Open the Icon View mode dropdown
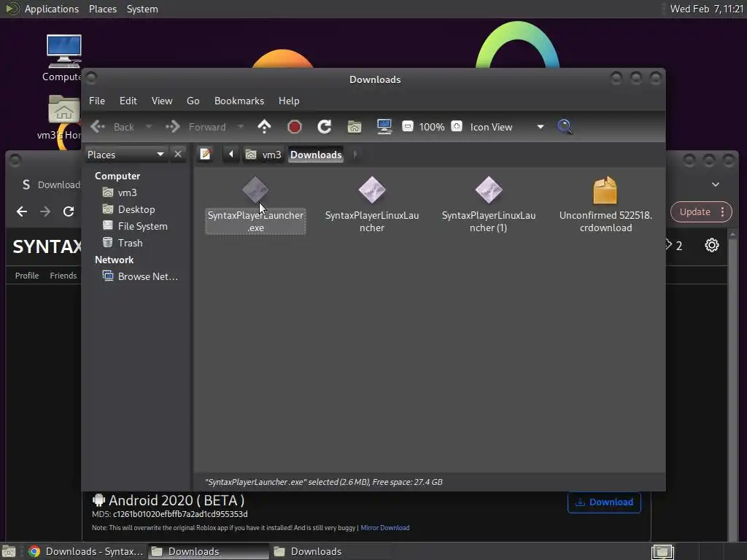 pos(507,127)
